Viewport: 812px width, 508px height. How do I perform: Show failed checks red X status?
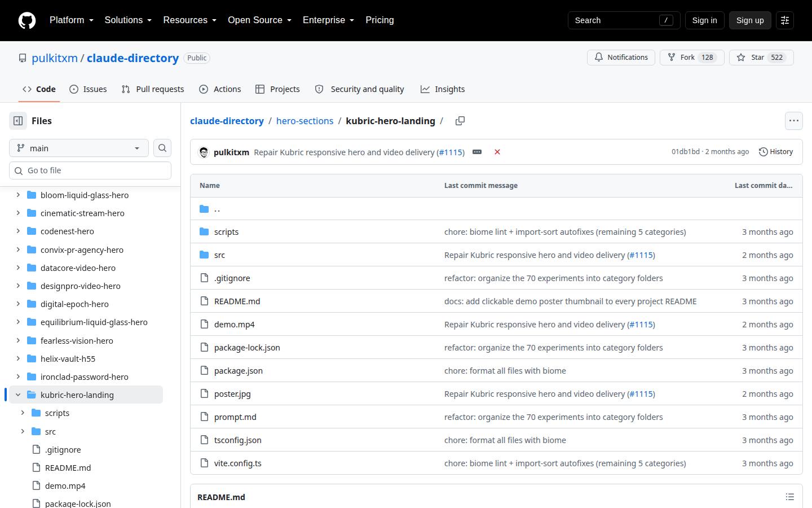pyautogui.click(x=497, y=152)
